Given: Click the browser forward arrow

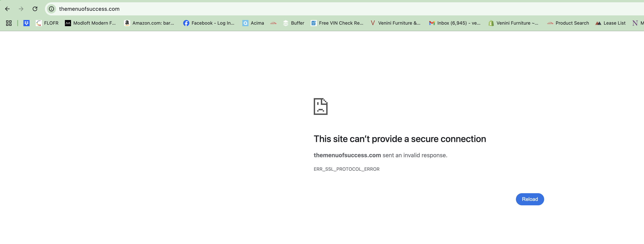Looking at the screenshot, I should pos(21,9).
